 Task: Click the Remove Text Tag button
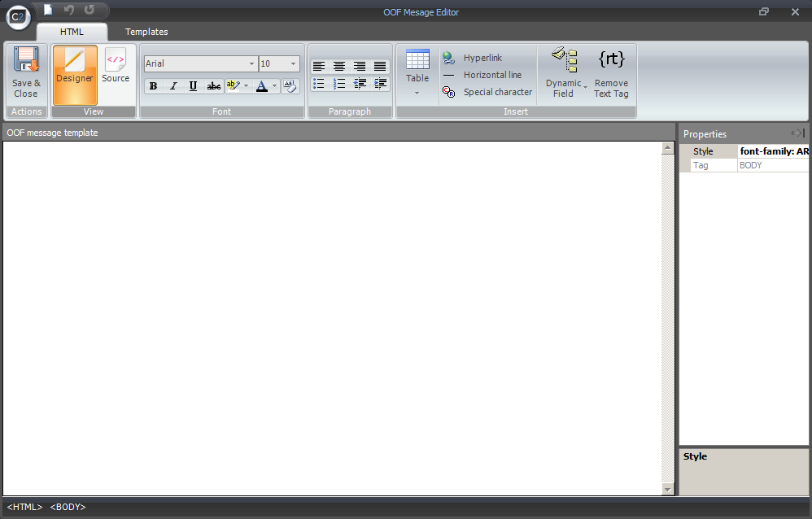point(611,74)
